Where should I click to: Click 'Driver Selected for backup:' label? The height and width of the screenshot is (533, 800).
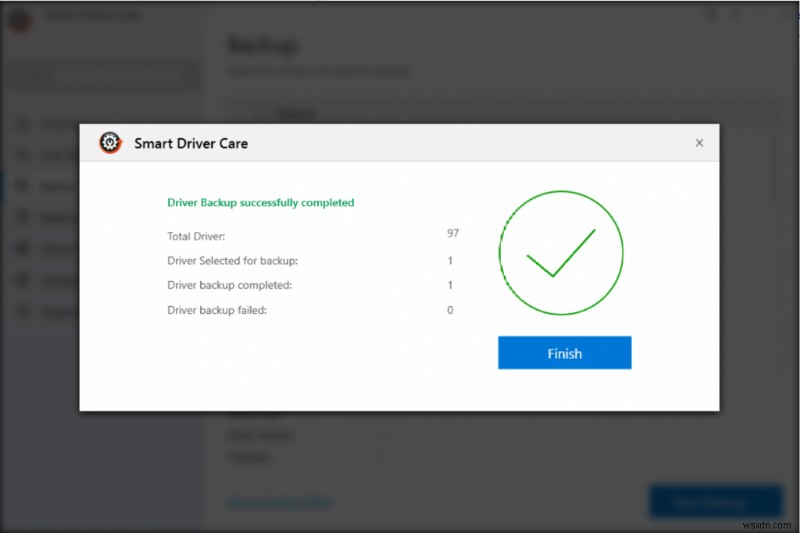pos(232,261)
